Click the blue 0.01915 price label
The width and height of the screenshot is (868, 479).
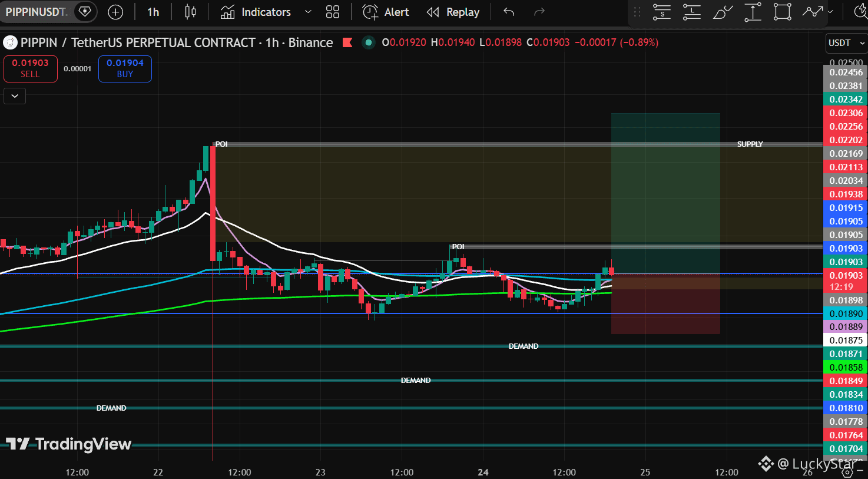point(846,208)
